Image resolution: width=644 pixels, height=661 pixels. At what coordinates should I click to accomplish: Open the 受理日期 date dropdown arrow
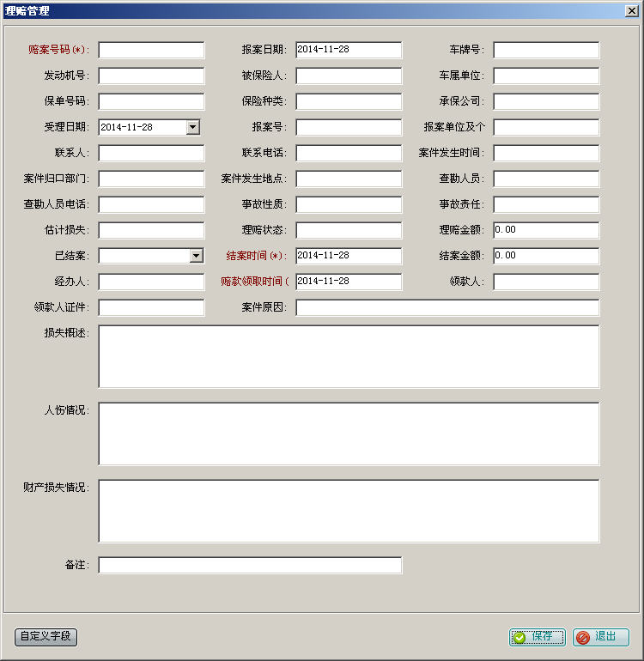pos(192,127)
